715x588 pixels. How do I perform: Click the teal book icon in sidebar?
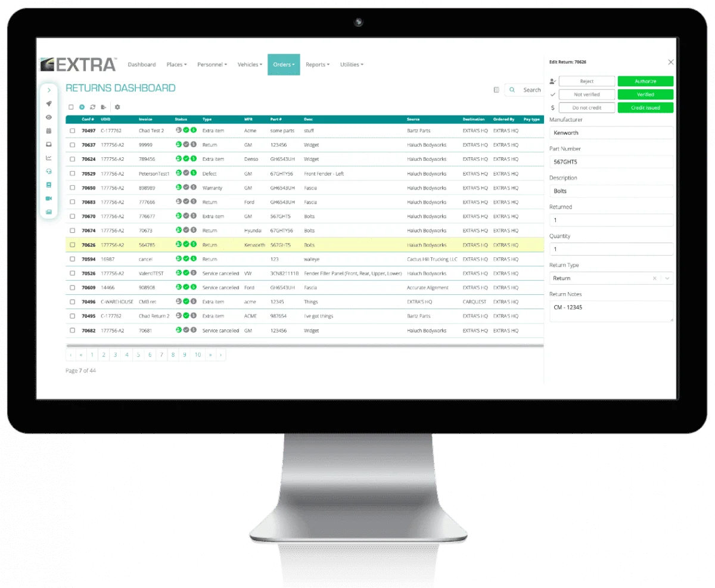point(49,185)
